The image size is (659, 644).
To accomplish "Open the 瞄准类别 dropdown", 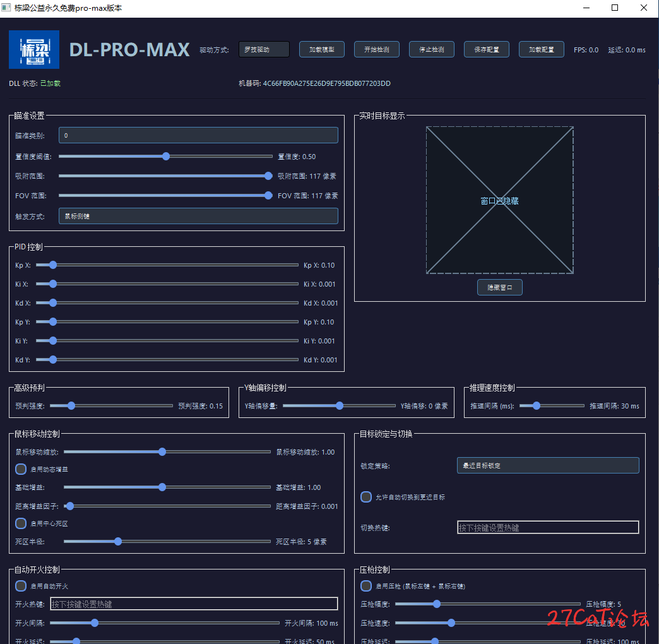I will coord(198,135).
